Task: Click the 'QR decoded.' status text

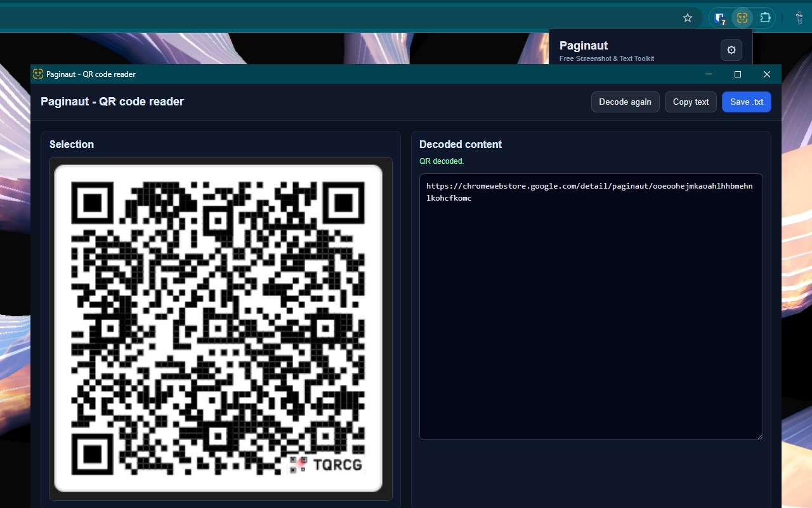Action: (442, 161)
